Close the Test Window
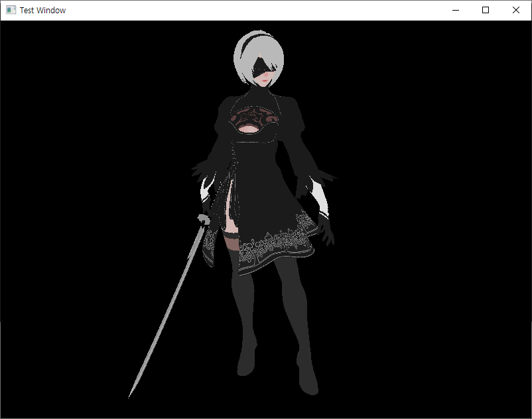532x419 pixels. tap(515, 10)
